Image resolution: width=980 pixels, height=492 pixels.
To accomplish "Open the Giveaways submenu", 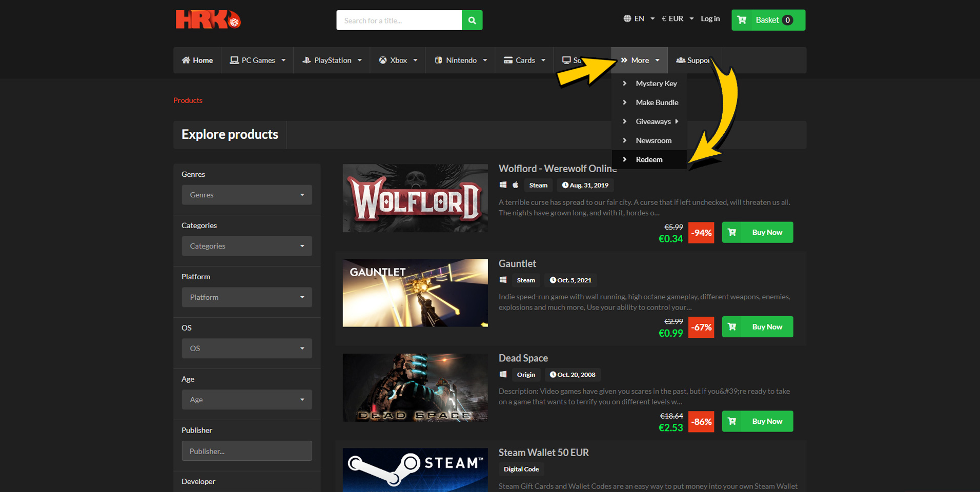I will (x=653, y=121).
